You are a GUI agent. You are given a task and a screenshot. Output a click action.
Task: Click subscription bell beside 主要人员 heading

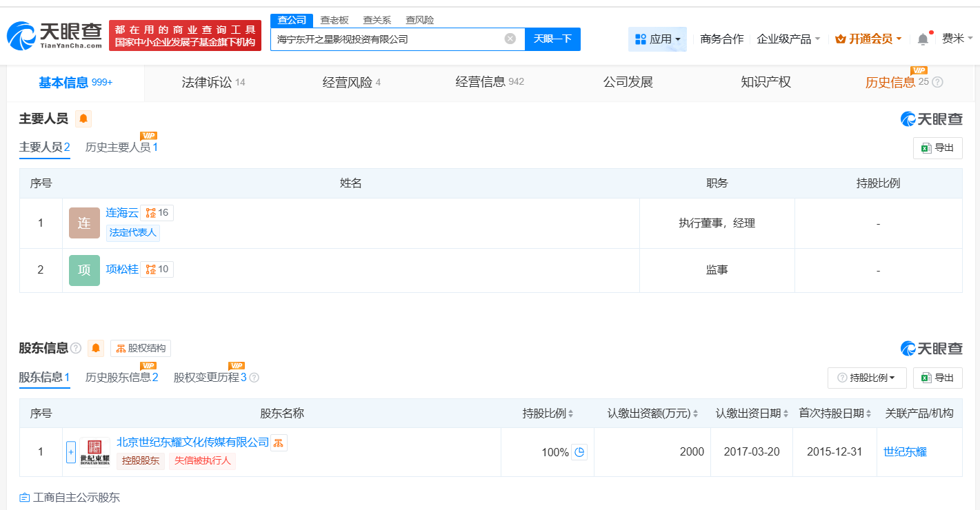[83, 119]
